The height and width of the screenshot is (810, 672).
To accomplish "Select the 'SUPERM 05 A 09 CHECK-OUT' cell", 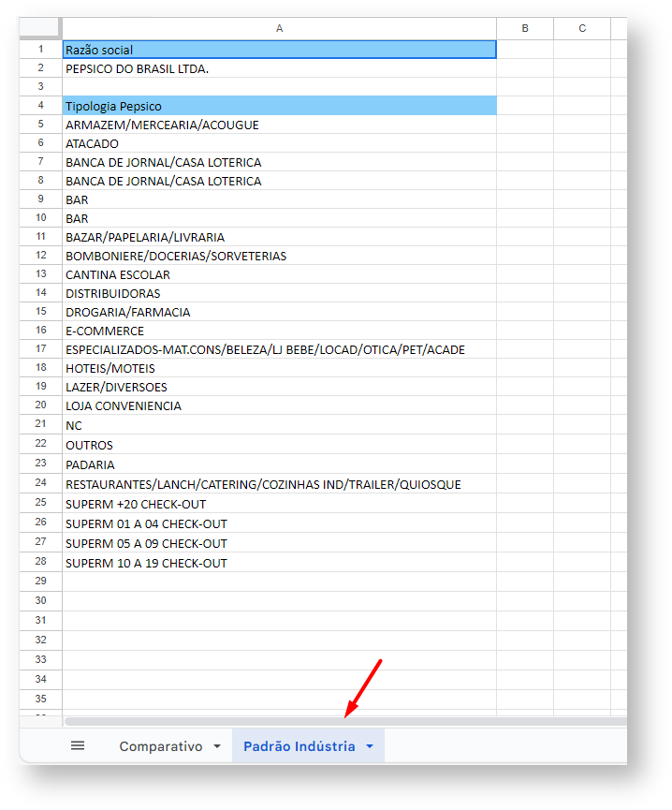I will pos(279,542).
